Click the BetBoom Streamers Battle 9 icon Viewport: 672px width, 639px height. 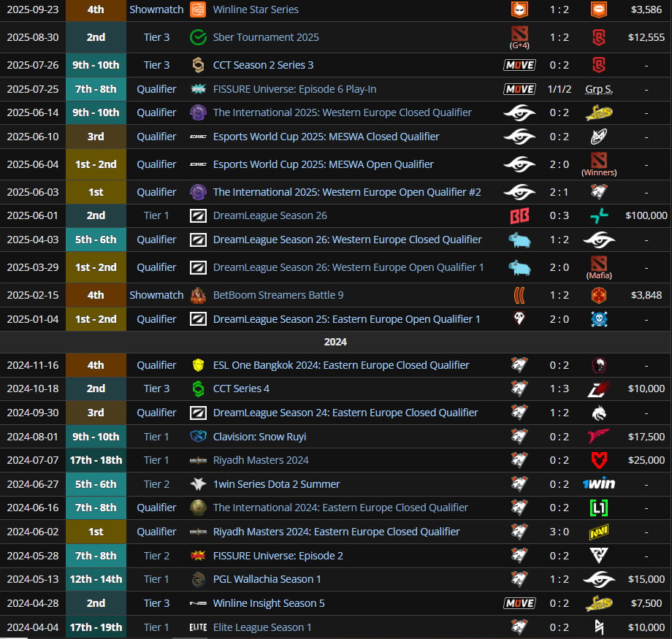(198, 295)
